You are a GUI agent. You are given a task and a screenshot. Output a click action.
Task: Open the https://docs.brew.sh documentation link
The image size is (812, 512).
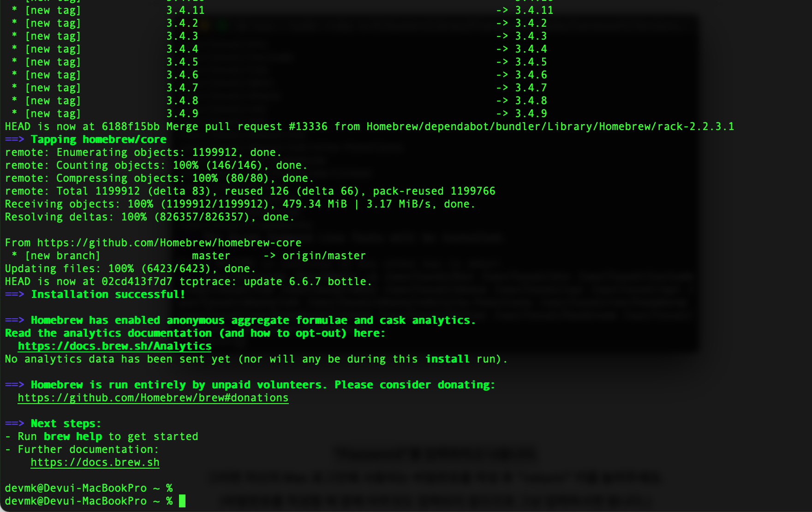[95, 462]
